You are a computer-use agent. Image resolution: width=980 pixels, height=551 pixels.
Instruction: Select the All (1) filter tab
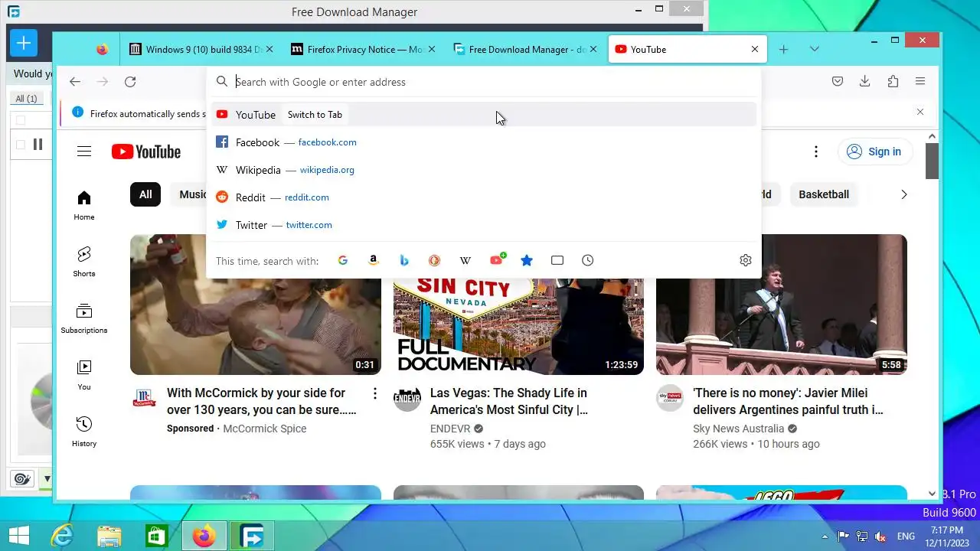click(27, 99)
